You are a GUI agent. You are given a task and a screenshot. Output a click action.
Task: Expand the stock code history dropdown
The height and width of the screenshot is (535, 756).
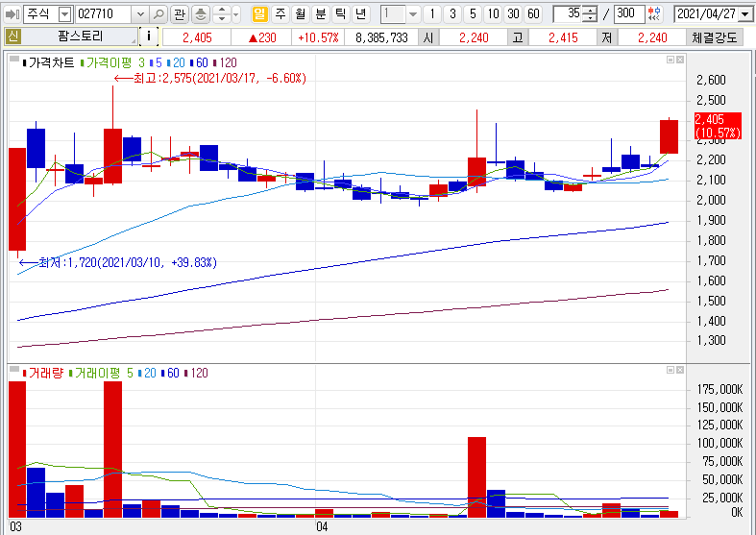pyautogui.click(x=140, y=14)
